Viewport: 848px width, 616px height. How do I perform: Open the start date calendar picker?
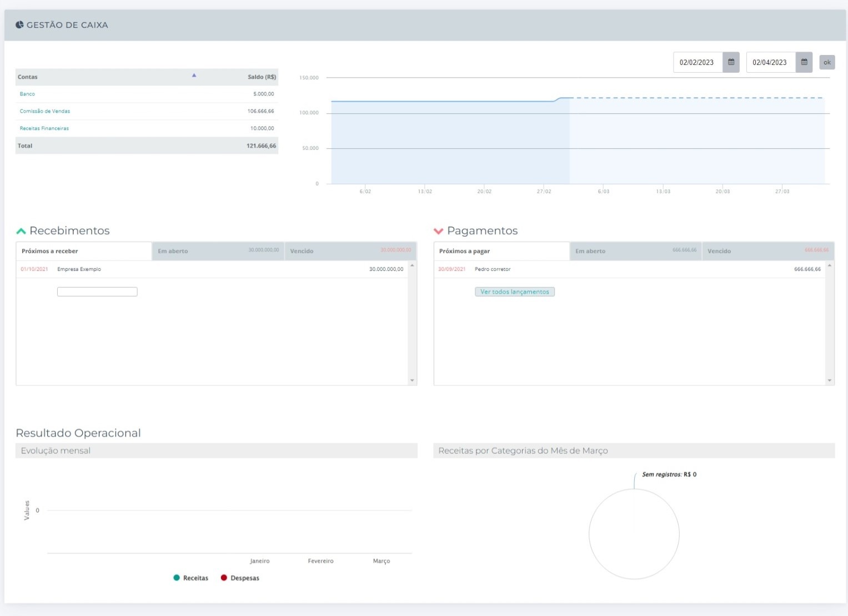tap(731, 62)
